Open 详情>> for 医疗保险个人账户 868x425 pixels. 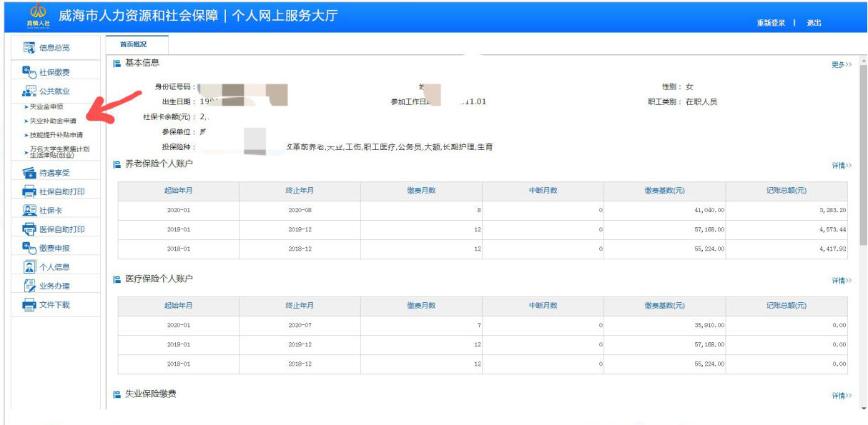click(x=842, y=281)
